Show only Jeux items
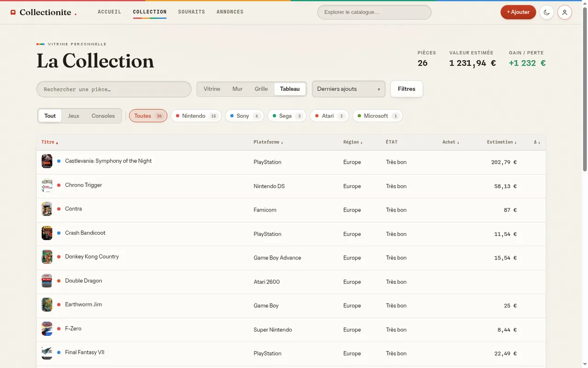588x368 pixels. [73, 116]
